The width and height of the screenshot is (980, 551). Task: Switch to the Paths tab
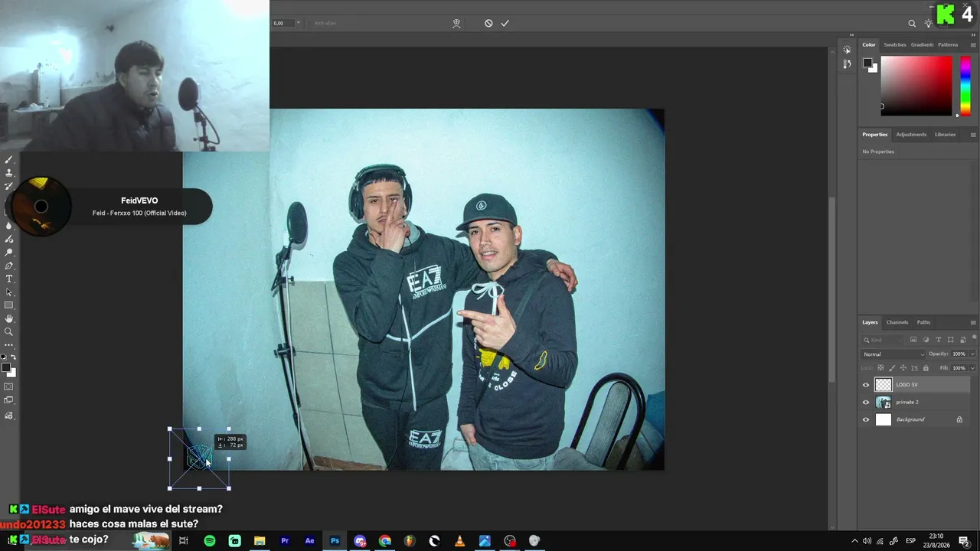pos(924,322)
